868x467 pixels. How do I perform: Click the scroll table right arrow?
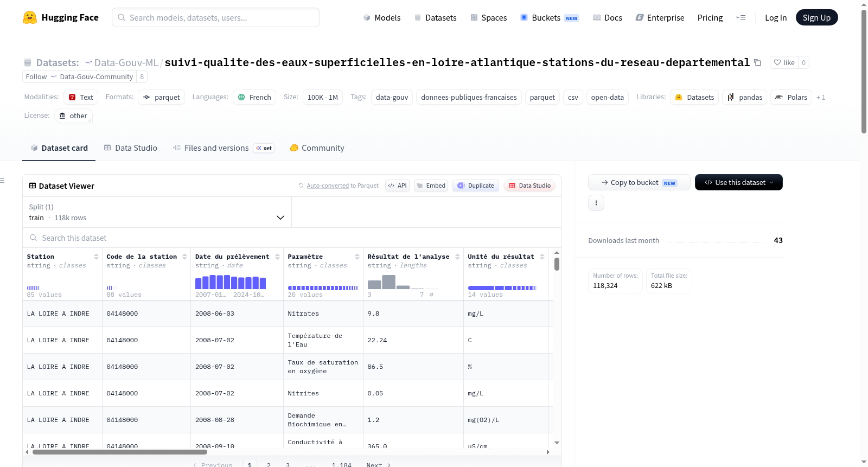point(548,452)
